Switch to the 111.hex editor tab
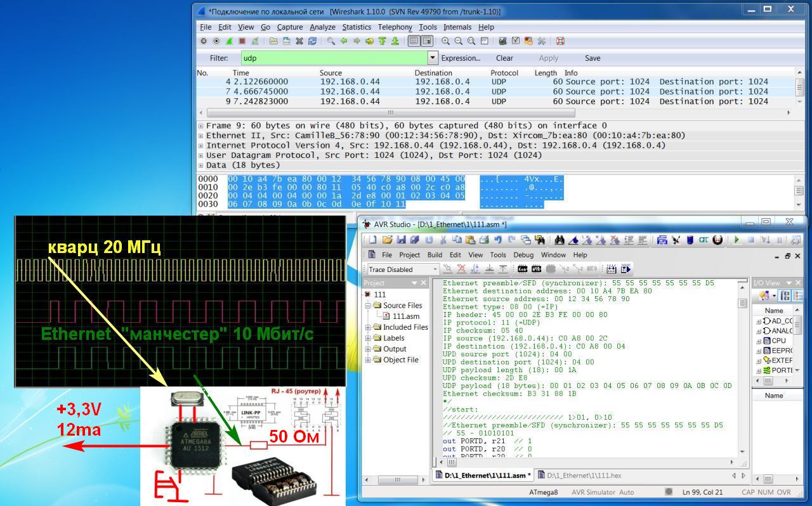Viewport: 812px width, 506px height. point(579,475)
